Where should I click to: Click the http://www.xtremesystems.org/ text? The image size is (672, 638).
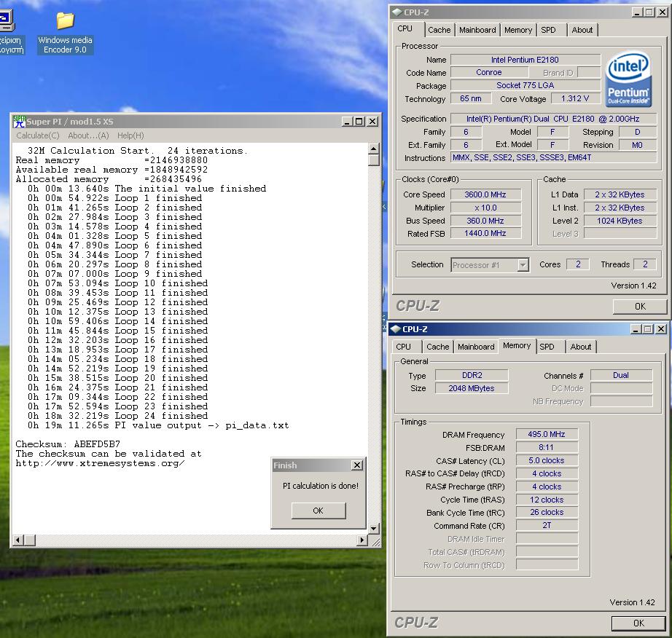point(101,463)
